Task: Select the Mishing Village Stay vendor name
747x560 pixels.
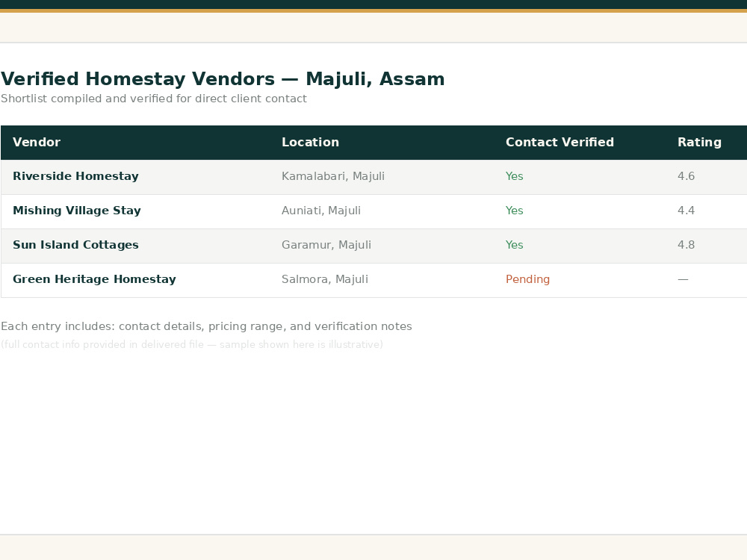Action: click(x=77, y=211)
